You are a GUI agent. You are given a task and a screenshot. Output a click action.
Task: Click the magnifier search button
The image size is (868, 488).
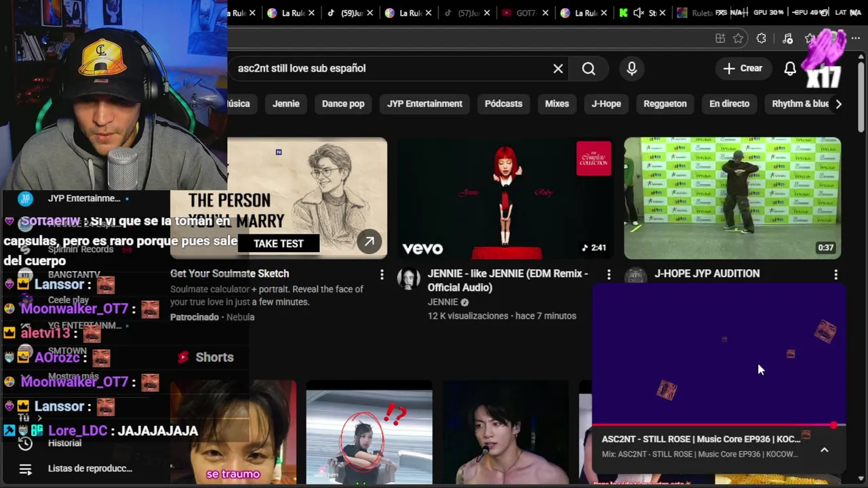pos(589,68)
